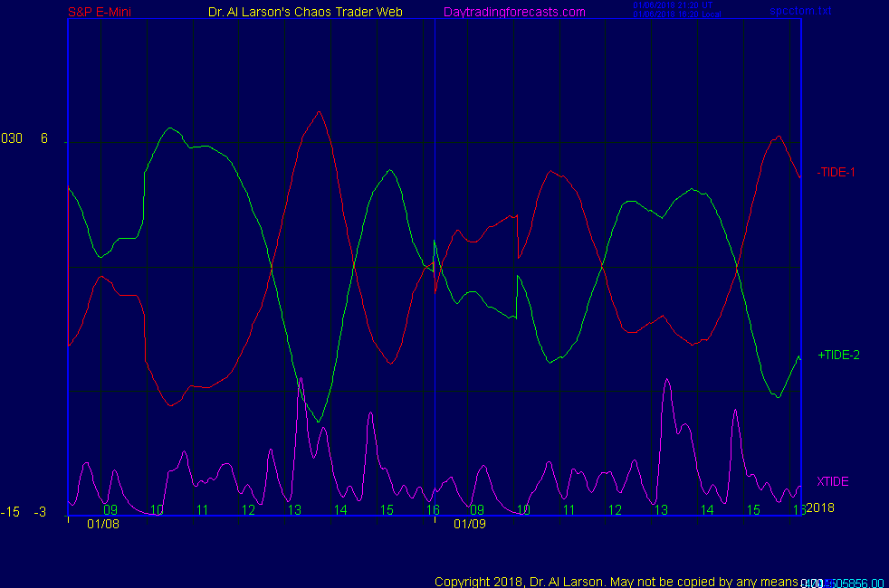The image size is (889, 588).
Task: Click the XTIDE magenta legend label
Action: point(832,481)
